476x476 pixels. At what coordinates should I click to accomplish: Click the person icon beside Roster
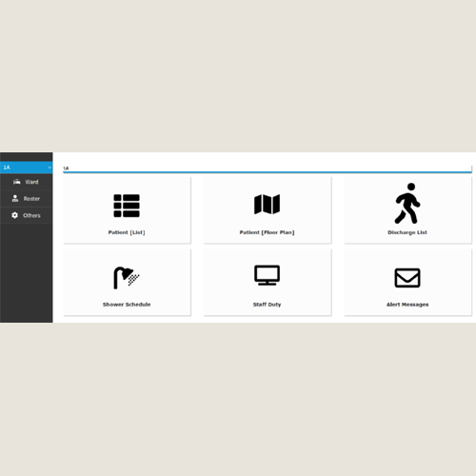(15, 199)
